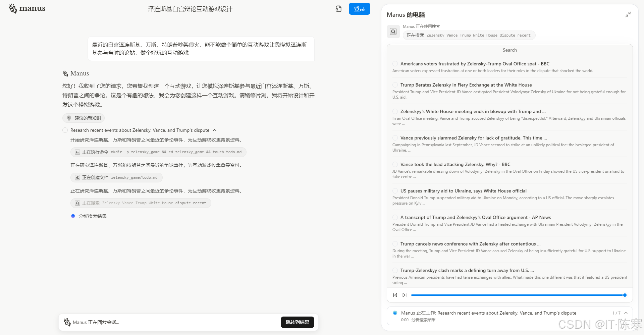Screen dimensions: 644x335
Task: Jump to previous replay step
Action: [x=395, y=295]
